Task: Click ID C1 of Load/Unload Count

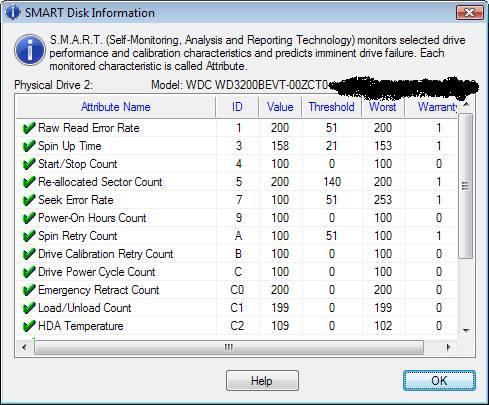Action: [x=237, y=308]
